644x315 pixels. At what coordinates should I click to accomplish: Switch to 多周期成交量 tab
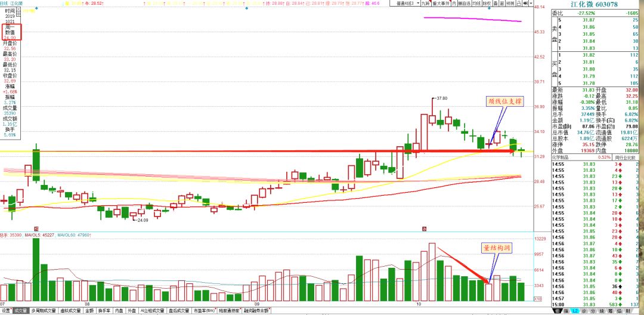click(x=43, y=311)
